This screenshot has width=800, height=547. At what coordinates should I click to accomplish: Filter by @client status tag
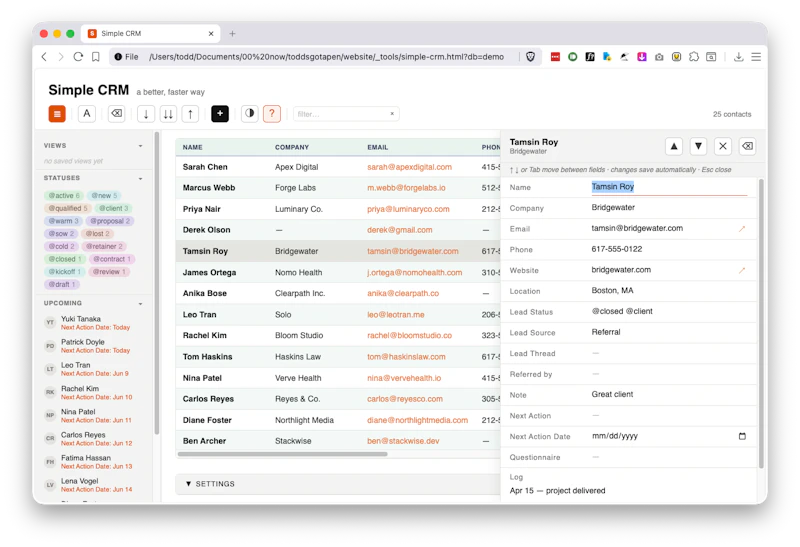(x=114, y=208)
